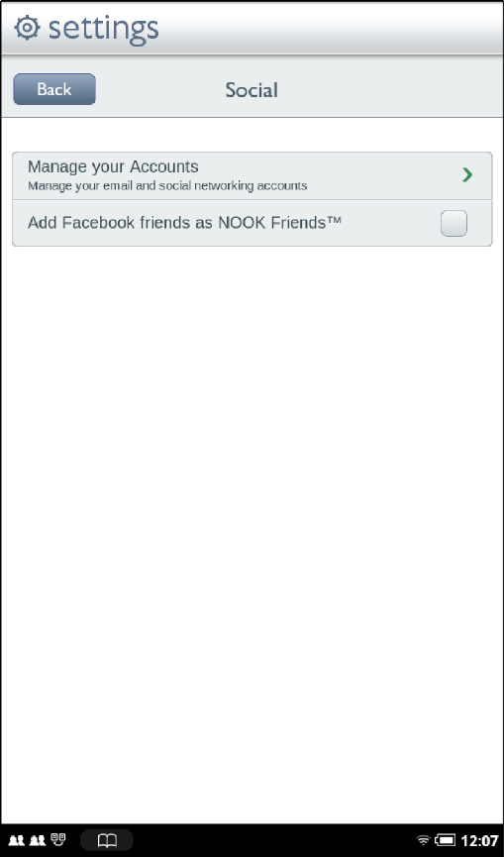Tap the 12:07 clock in the status bar
This screenshot has width=504, height=857.
(x=480, y=840)
